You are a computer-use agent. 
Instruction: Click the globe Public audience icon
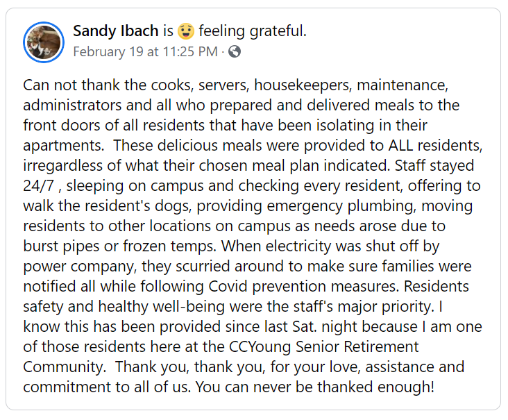(x=235, y=51)
